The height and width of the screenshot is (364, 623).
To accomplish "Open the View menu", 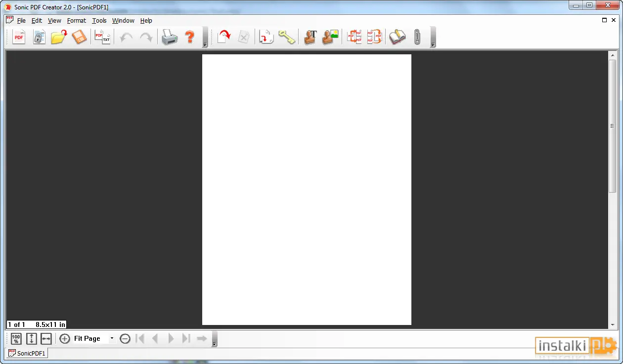I will click(54, 21).
